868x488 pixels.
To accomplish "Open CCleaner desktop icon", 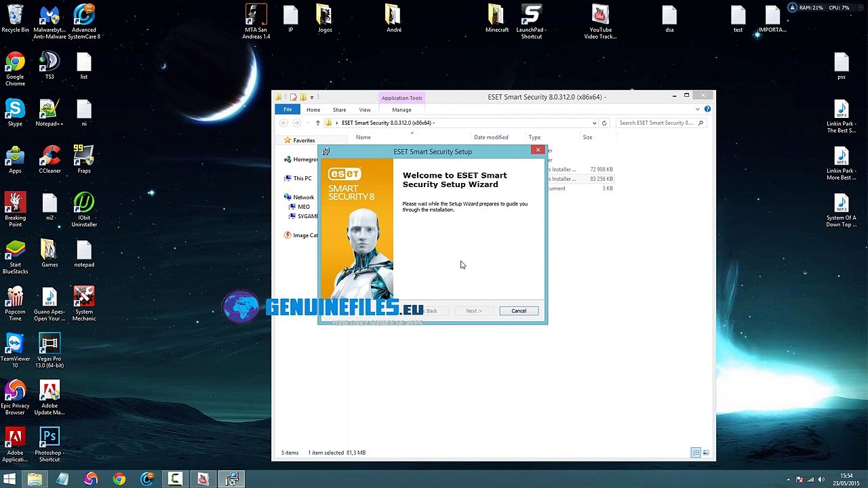I will pyautogui.click(x=49, y=160).
